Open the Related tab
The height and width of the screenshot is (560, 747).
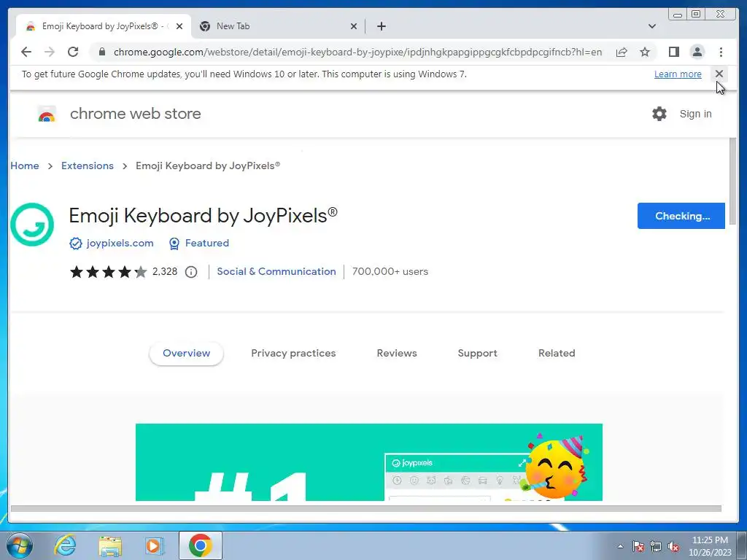point(557,354)
